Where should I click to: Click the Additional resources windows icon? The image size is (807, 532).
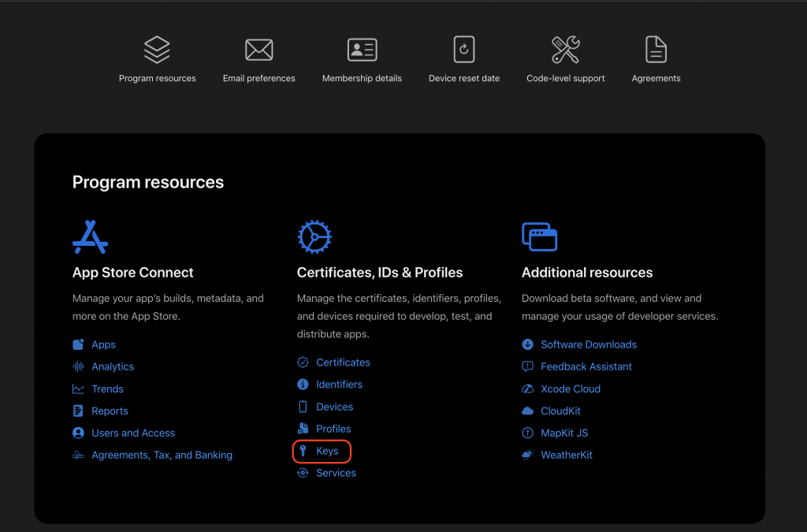(539, 236)
